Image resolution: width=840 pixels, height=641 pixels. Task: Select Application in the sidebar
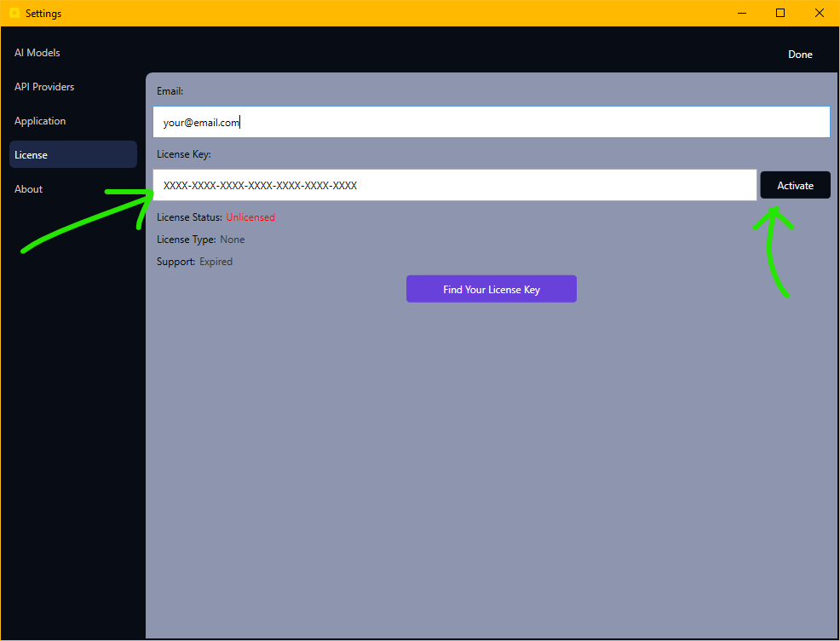click(40, 120)
